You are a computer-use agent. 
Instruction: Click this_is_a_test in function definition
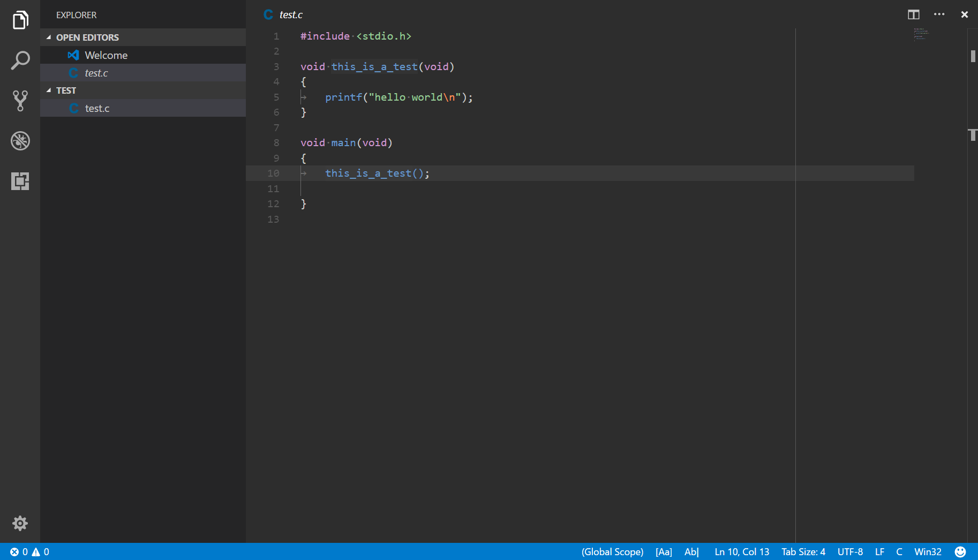[374, 66]
